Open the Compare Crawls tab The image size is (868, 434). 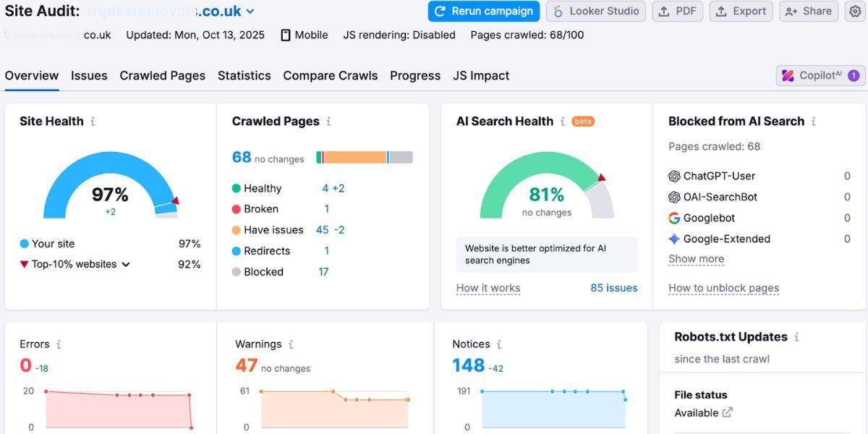[x=330, y=76]
